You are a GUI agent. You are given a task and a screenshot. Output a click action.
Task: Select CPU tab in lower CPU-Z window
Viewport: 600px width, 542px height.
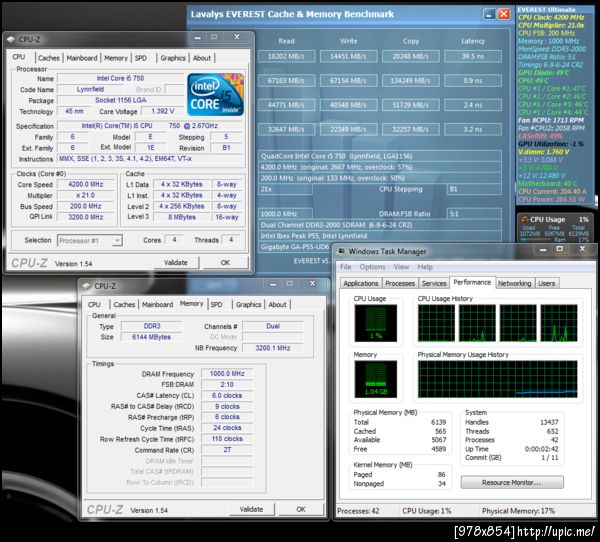(x=94, y=305)
